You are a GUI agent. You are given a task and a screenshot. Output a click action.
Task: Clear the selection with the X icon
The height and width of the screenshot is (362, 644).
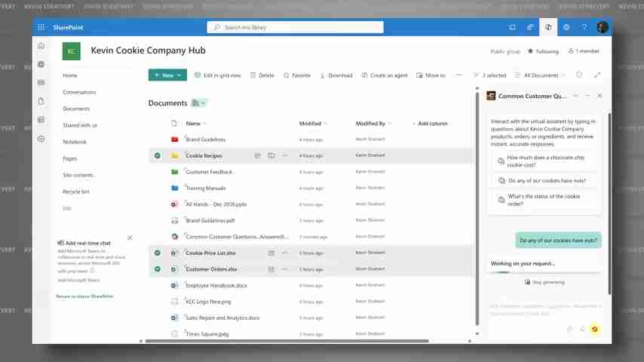[476, 75]
